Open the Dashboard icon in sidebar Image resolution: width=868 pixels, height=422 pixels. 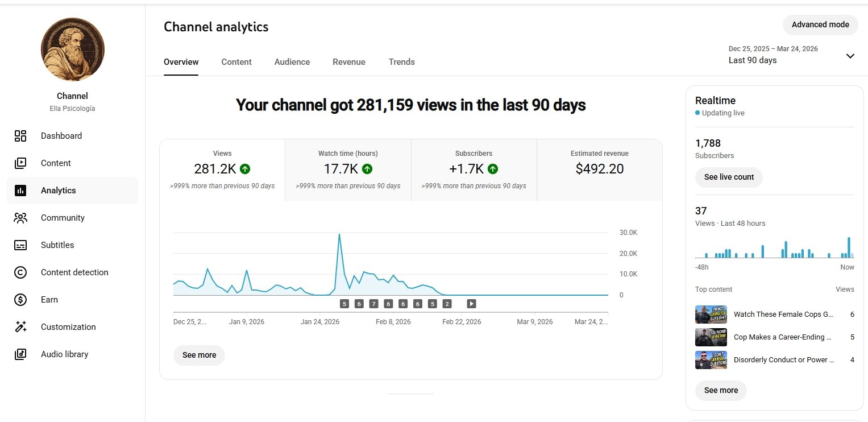coord(20,136)
